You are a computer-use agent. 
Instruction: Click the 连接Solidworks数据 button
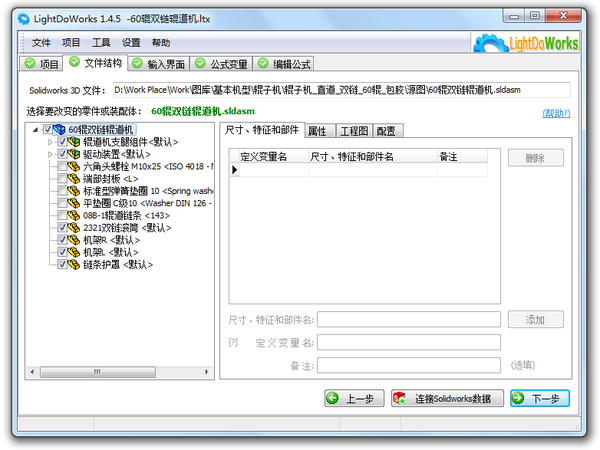coord(447,398)
